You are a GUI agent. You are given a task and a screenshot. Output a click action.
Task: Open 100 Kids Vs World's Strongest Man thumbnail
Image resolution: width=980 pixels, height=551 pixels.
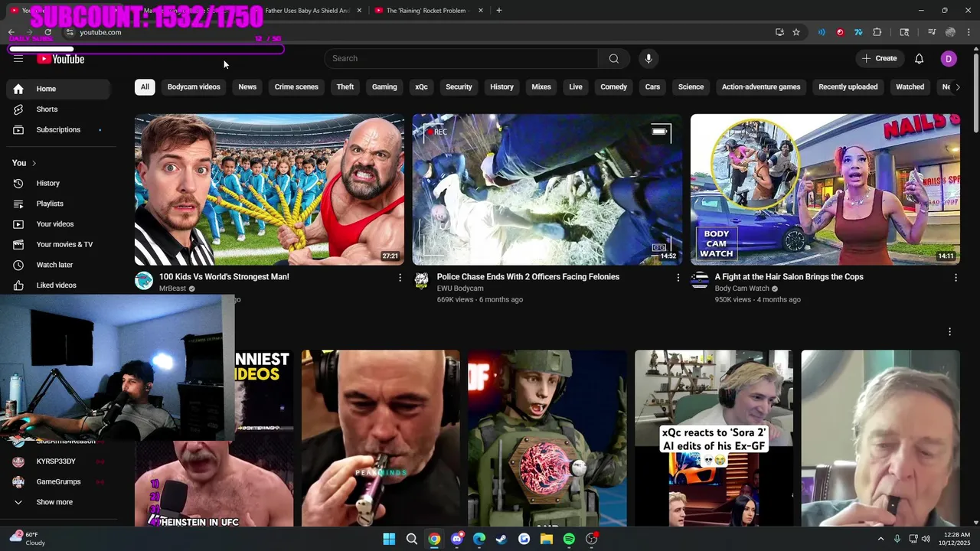click(x=269, y=189)
